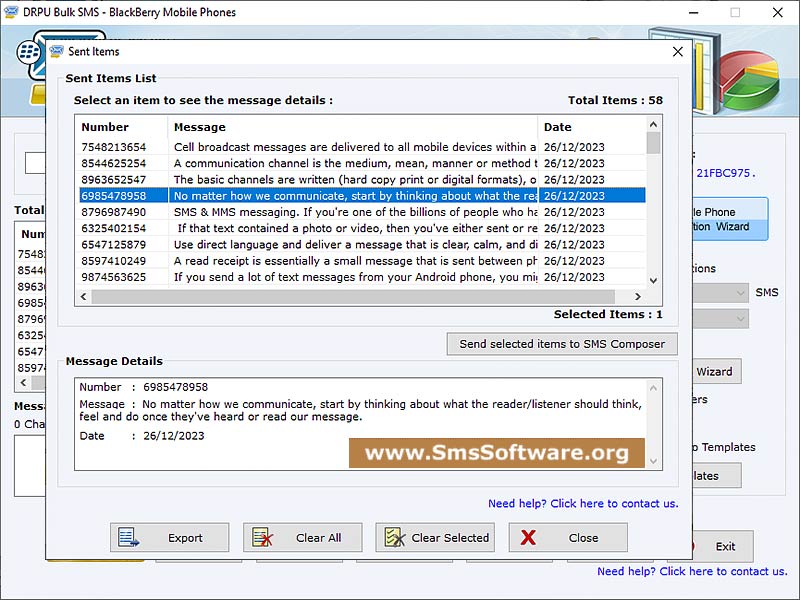
Task: Click the Exit button
Action: pos(725,547)
